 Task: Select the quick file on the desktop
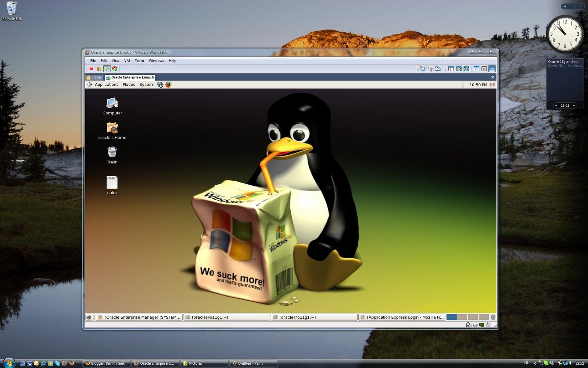(112, 185)
